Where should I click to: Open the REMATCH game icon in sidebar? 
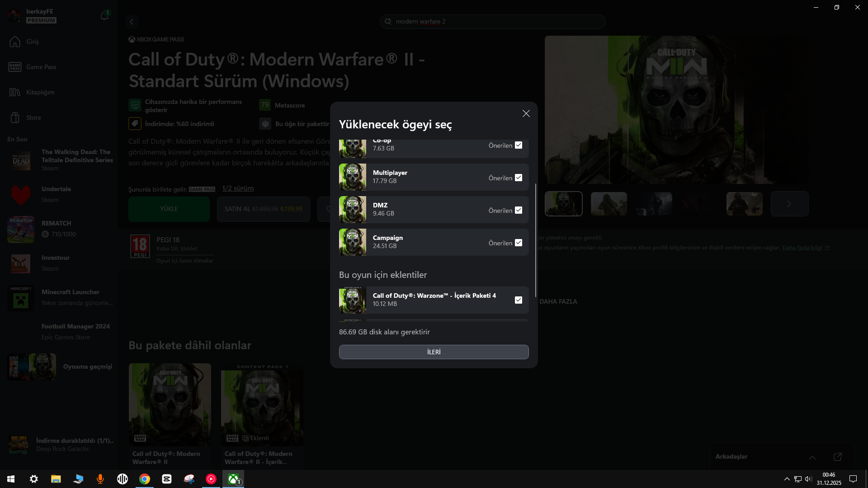tap(21, 229)
